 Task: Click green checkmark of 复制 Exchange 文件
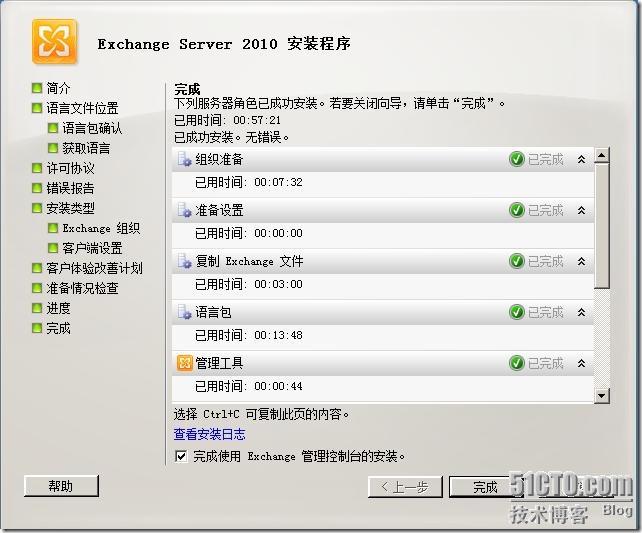click(x=517, y=261)
